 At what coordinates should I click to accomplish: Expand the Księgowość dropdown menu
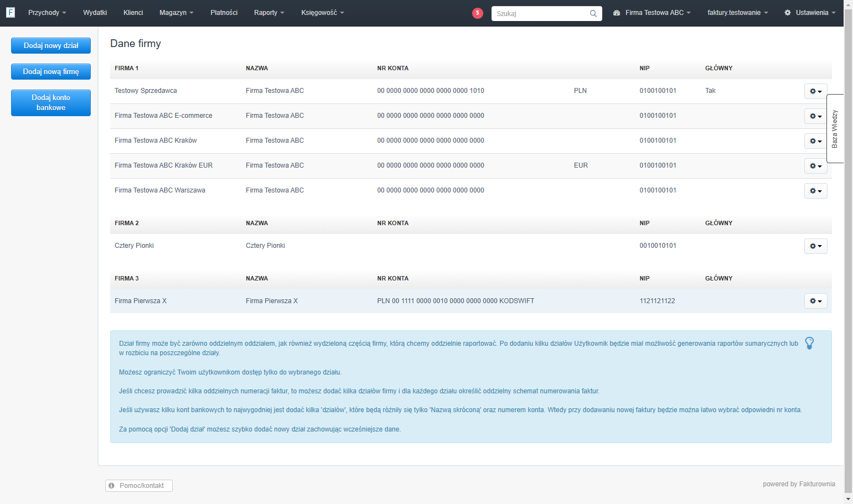pos(323,13)
